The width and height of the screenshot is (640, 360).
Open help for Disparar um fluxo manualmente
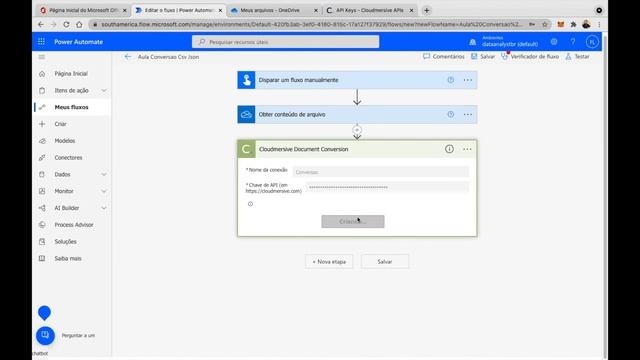pos(451,80)
